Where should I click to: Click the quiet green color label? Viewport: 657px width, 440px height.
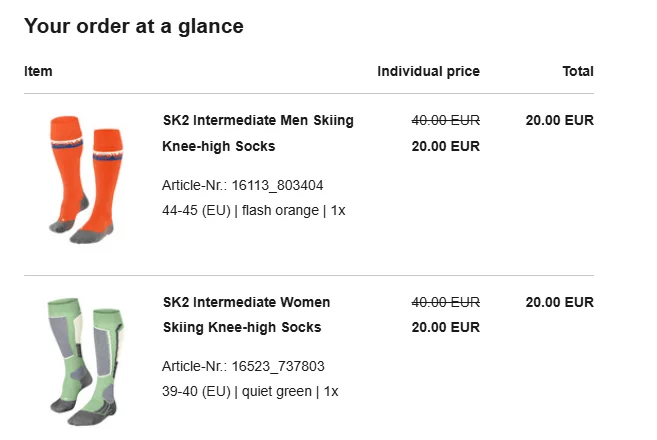[275, 391]
